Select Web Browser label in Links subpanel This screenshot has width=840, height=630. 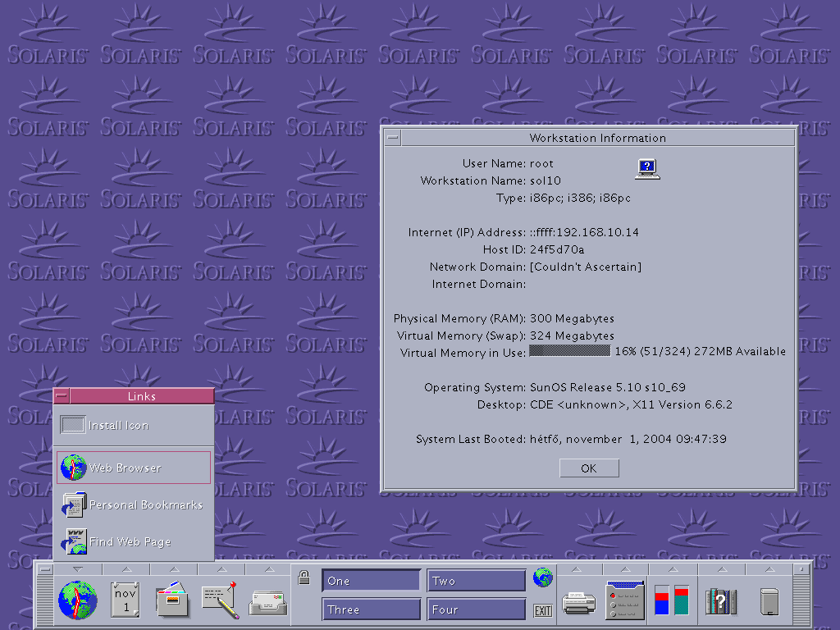[x=125, y=468]
